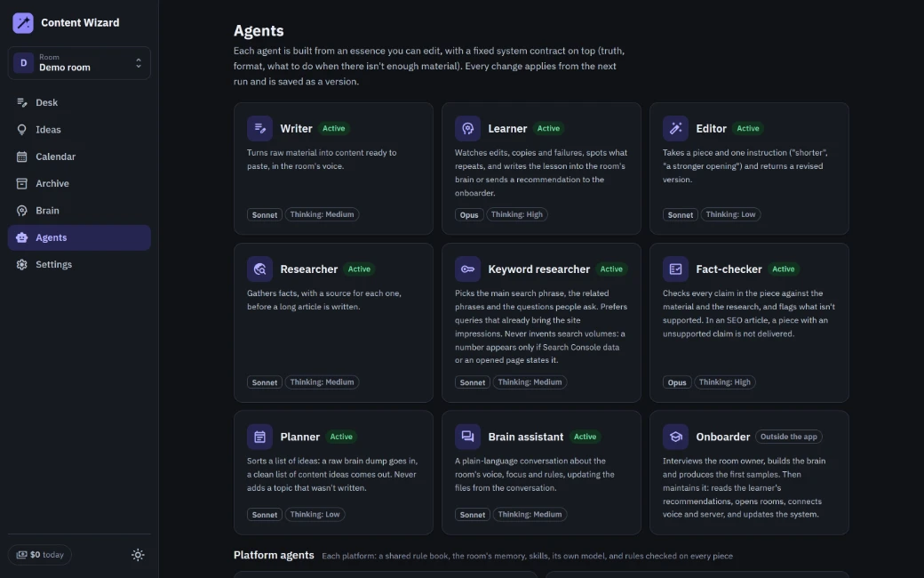The image size is (924, 578).
Task: Click Editor's Active status badge
Action: click(748, 129)
